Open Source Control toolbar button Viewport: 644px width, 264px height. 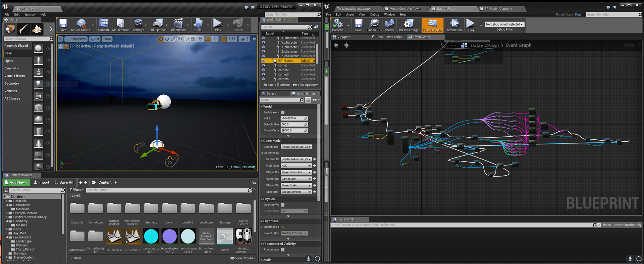pyautogui.click(x=81, y=25)
